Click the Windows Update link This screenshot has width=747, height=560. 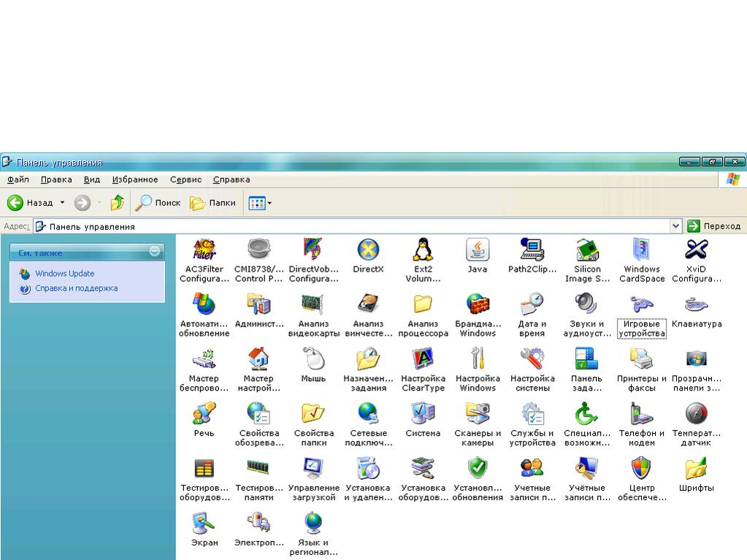coord(64,274)
